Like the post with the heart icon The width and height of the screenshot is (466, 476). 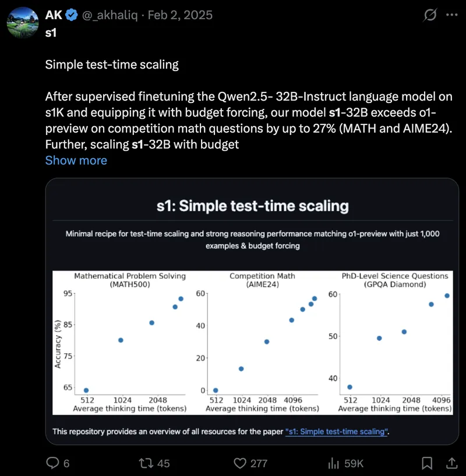[x=240, y=463]
